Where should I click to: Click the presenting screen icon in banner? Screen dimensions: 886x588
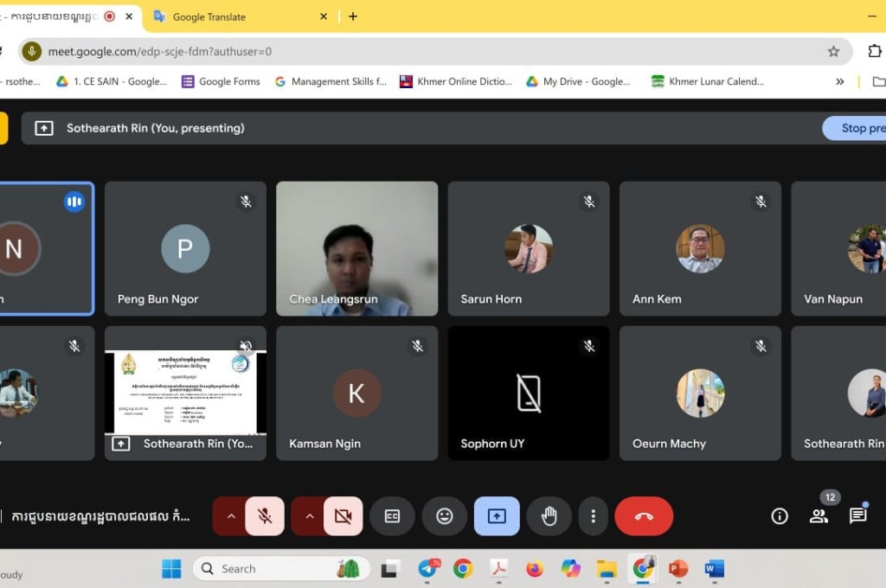(44, 128)
